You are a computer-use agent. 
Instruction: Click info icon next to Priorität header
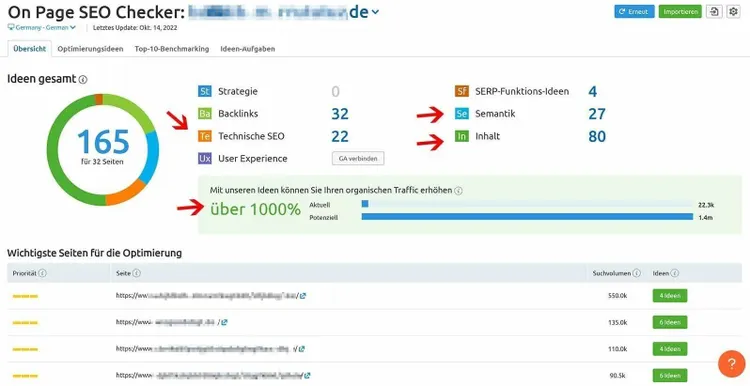[43, 273]
